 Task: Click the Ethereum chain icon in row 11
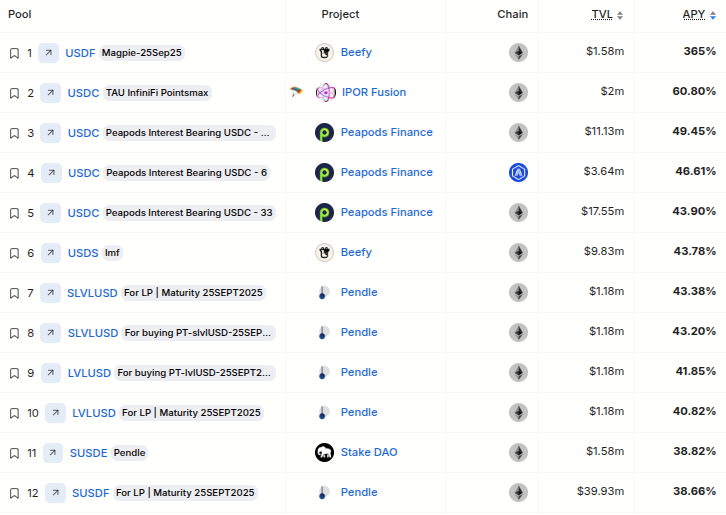(519, 452)
